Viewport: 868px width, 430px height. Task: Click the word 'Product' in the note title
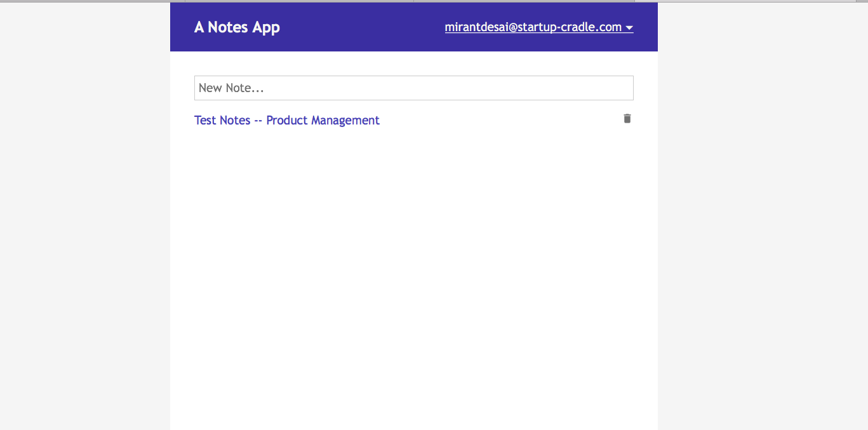tap(287, 120)
